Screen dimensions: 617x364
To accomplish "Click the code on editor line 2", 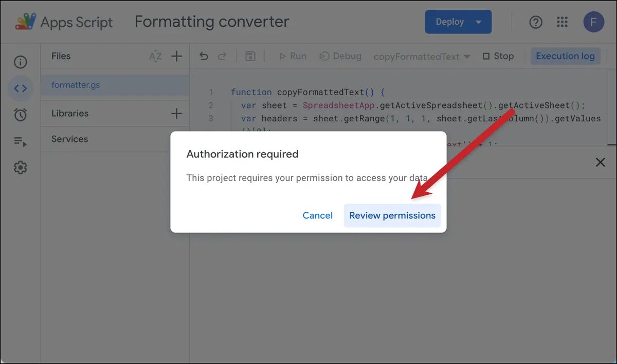I will (x=413, y=105).
